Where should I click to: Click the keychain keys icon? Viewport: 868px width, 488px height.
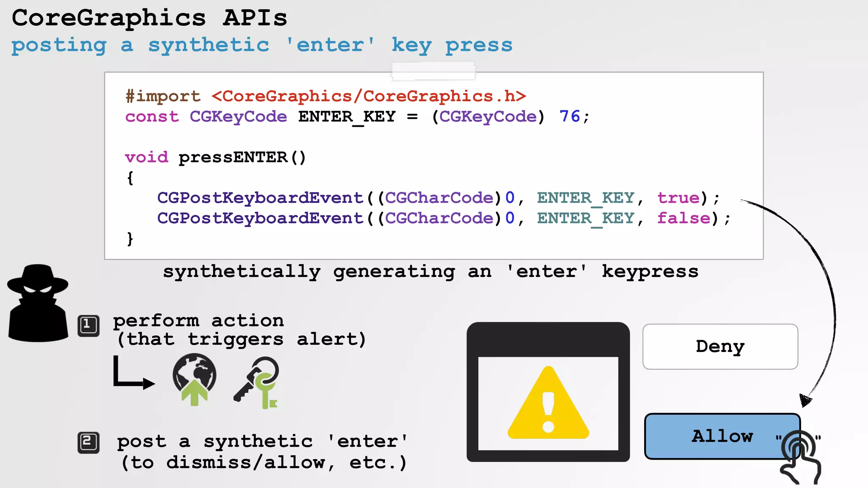(257, 382)
